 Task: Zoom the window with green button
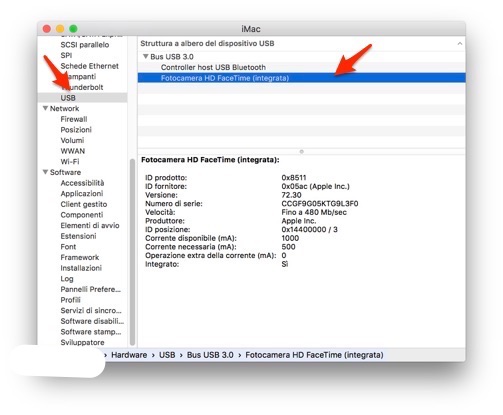tap(73, 29)
